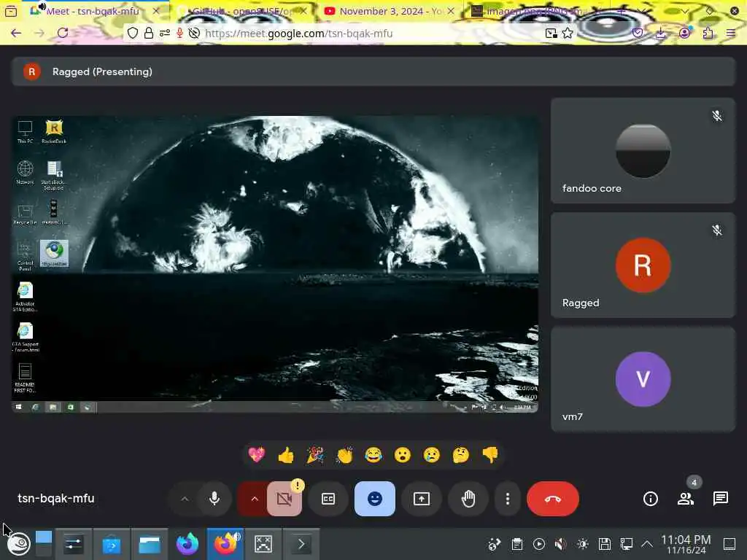The height and width of the screenshot is (560, 747).
Task: Send thumbs down reaction
Action: coord(490,455)
